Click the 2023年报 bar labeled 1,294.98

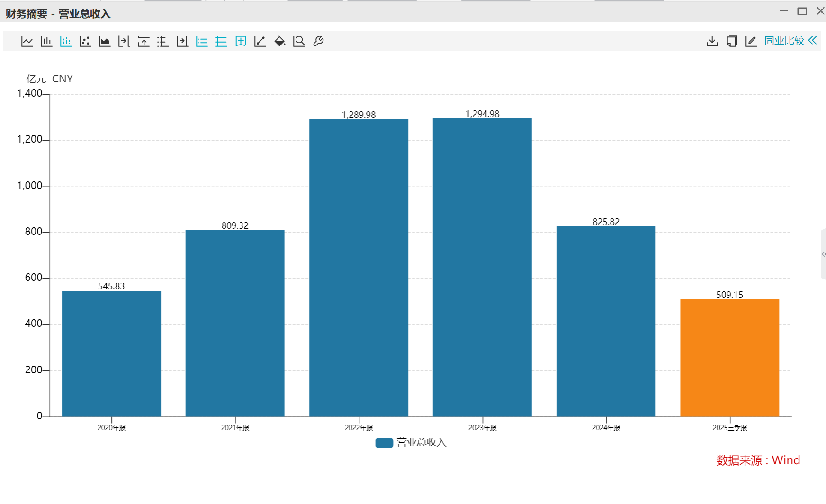tap(482, 268)
